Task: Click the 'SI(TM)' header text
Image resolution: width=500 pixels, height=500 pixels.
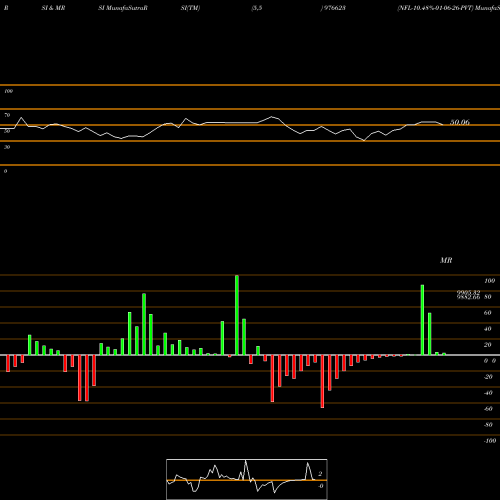Action: 190,8
